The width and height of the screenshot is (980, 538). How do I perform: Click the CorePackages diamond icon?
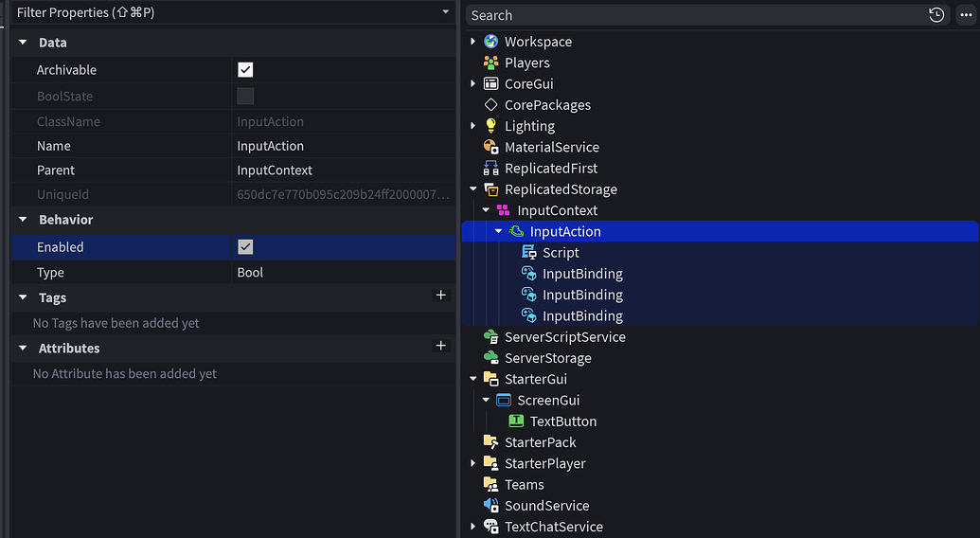tap(491, 105)
